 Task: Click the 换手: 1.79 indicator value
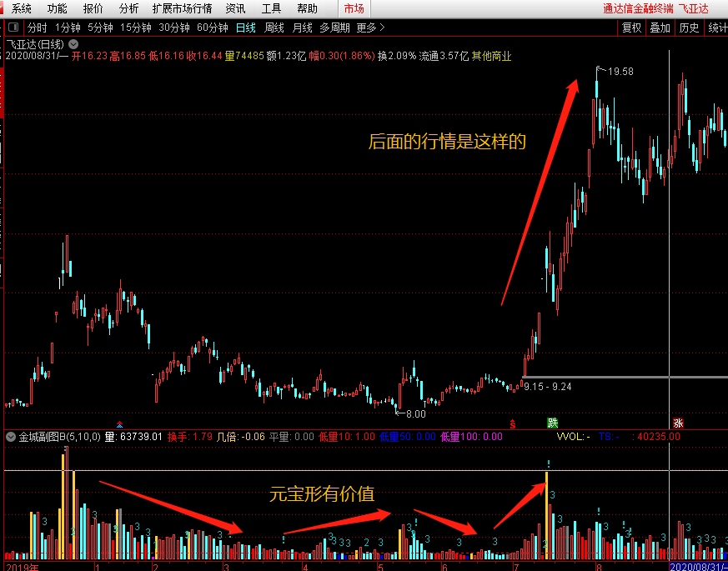pos(190,436)
